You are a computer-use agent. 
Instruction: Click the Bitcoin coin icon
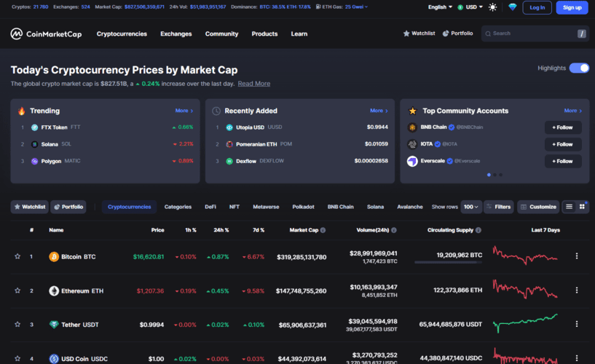pos(54,257)
